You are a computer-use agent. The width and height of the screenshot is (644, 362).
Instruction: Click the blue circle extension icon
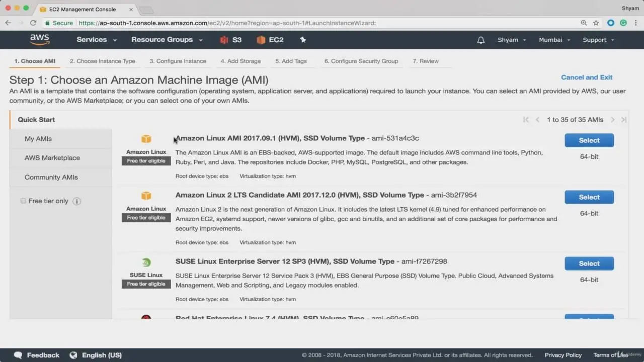[611, 23]
